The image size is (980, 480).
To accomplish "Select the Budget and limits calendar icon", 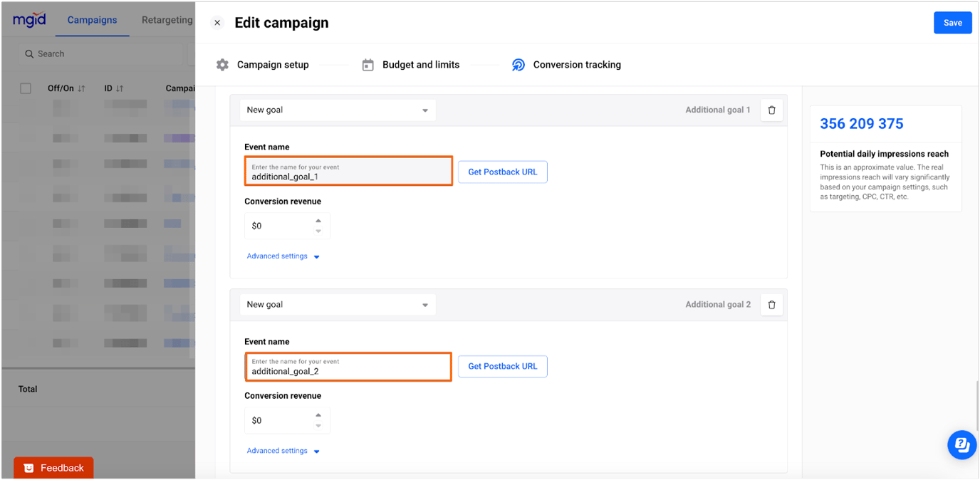I will tap(367, 64).
